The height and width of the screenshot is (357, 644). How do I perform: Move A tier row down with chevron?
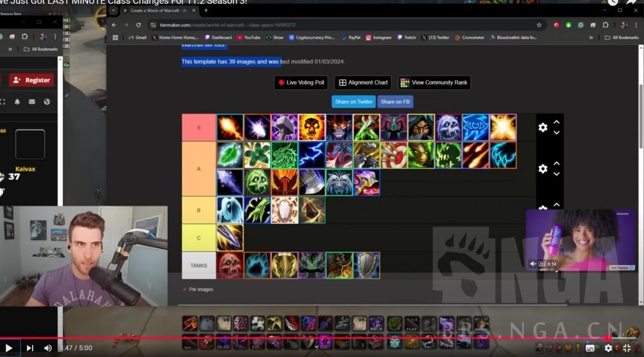point(557,174)
